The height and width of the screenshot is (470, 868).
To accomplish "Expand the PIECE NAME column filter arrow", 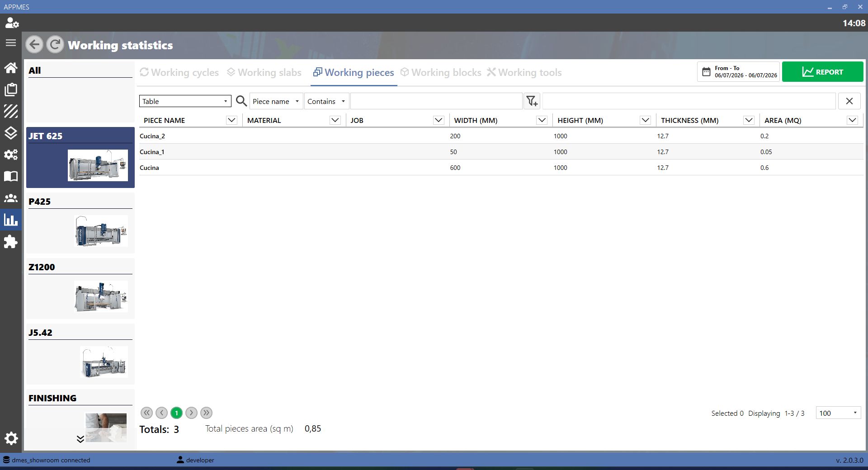I will pyautogui.click(x=231, y=120).
